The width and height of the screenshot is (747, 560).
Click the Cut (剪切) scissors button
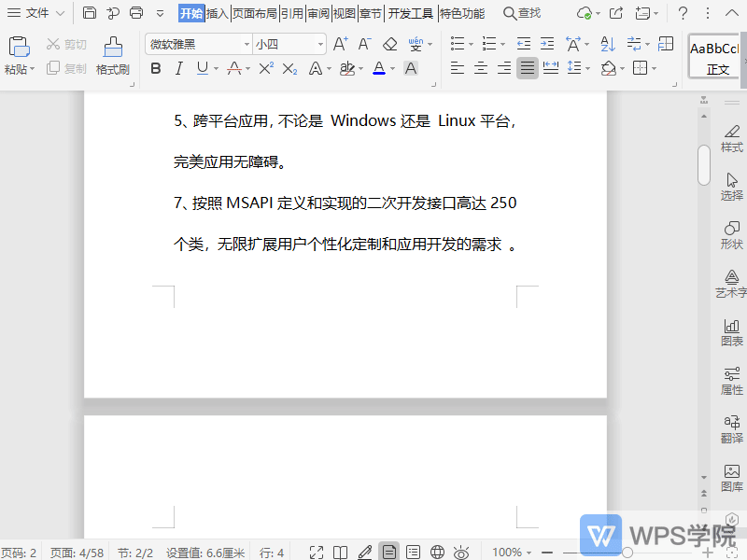tap(66, 44)
